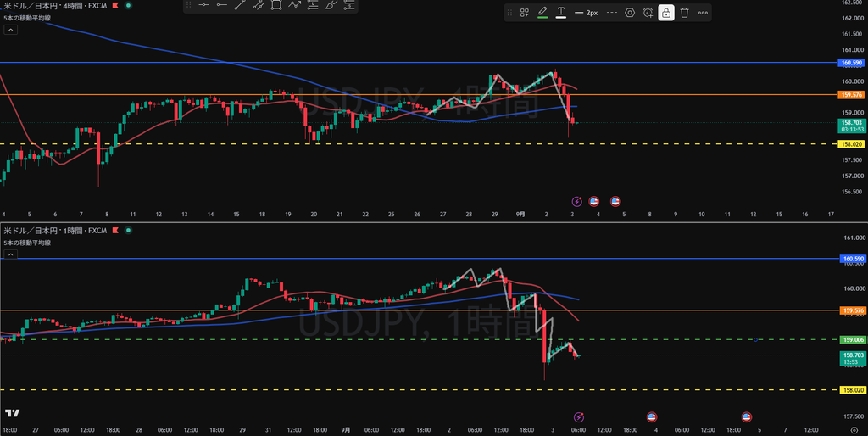Screen dimensions: 868x436
Task: Click the 米ドル/日本円 4時間 chart title
Action: (x=55, y=6)
